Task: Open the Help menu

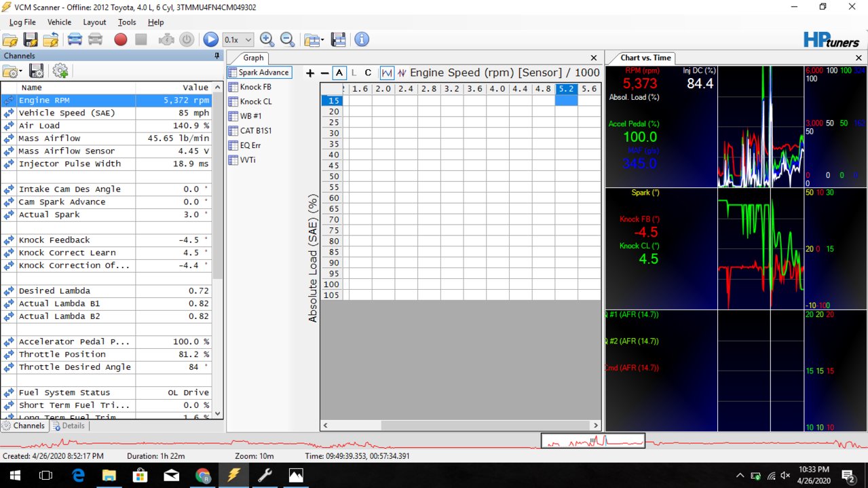Action: click(x=155, y=22)
